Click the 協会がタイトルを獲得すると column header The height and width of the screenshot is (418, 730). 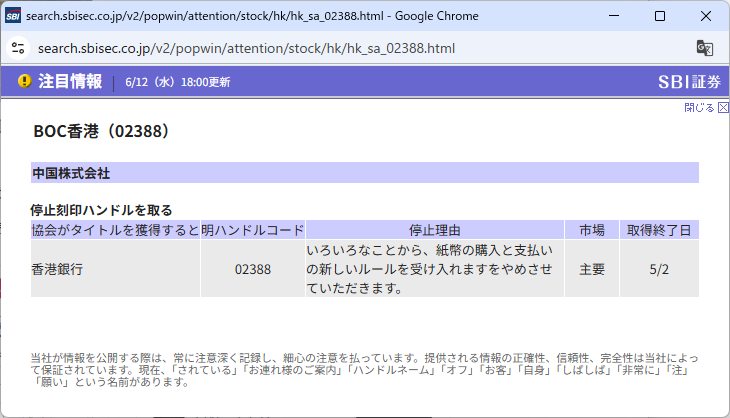pos(115,230)
